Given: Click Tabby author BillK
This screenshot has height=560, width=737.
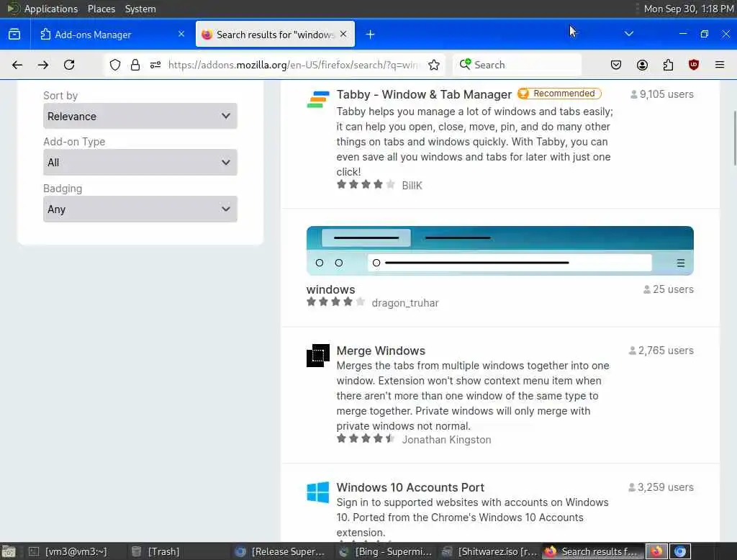Looking at the screenshot, I should pyautogui.click(x=412, y=186).
